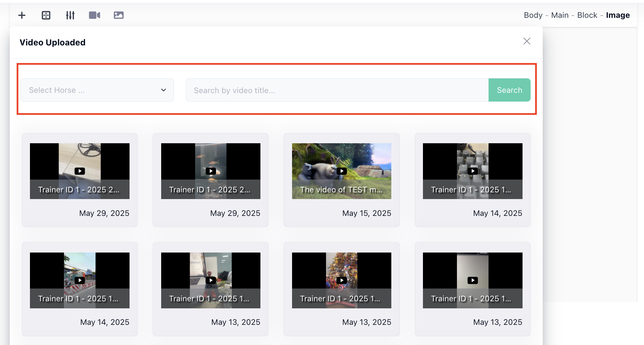The width and height of the screenshot is (644, 345).
Task: Click the dropdown chevron arrow for horse selection
Action: click(x=164, y=90)
